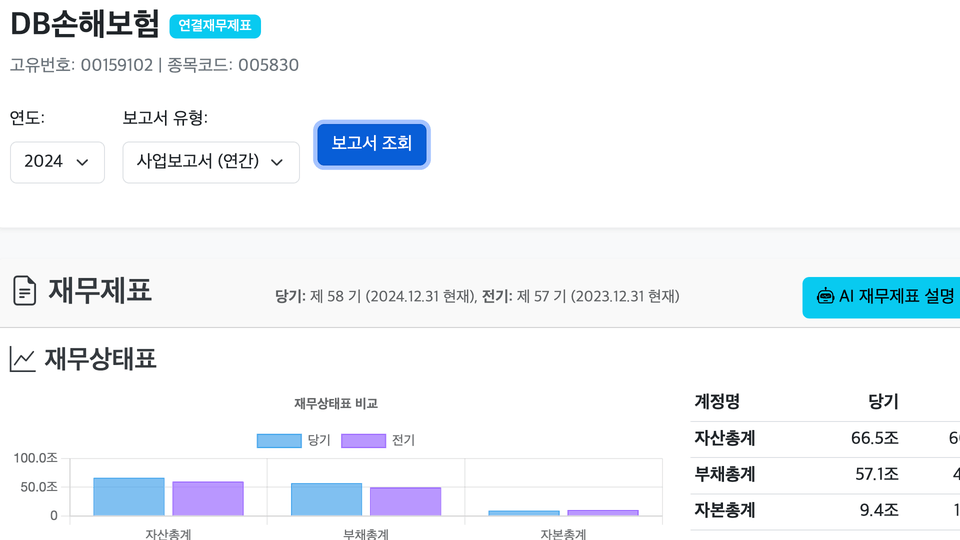Select the 자산총계 row in the table
The height and width of the screenshot is (540, 960).
click(x=825, y=439)
